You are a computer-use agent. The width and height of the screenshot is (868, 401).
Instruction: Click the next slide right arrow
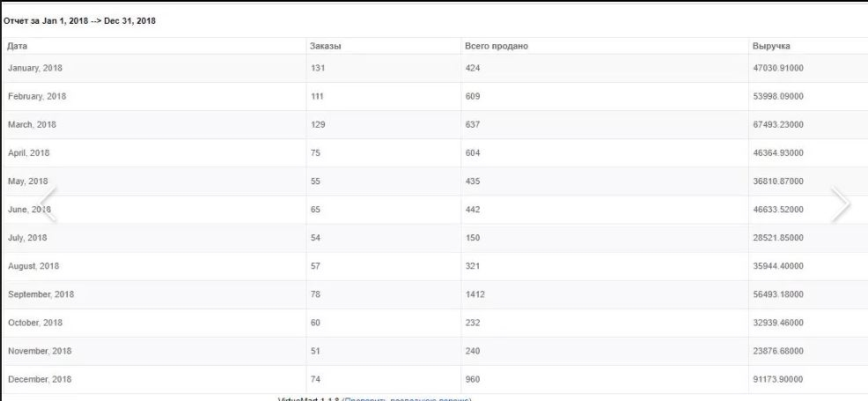pos(841,204)
